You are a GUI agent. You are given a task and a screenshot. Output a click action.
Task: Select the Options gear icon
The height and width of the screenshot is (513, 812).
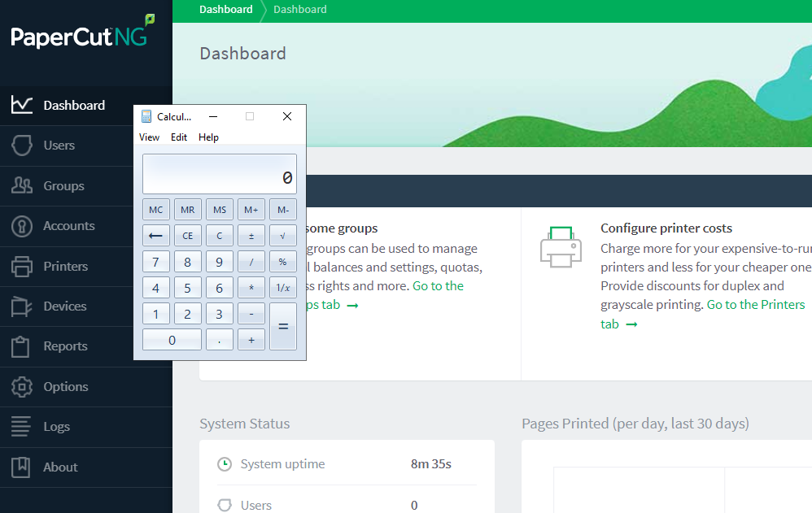point(22,387)
